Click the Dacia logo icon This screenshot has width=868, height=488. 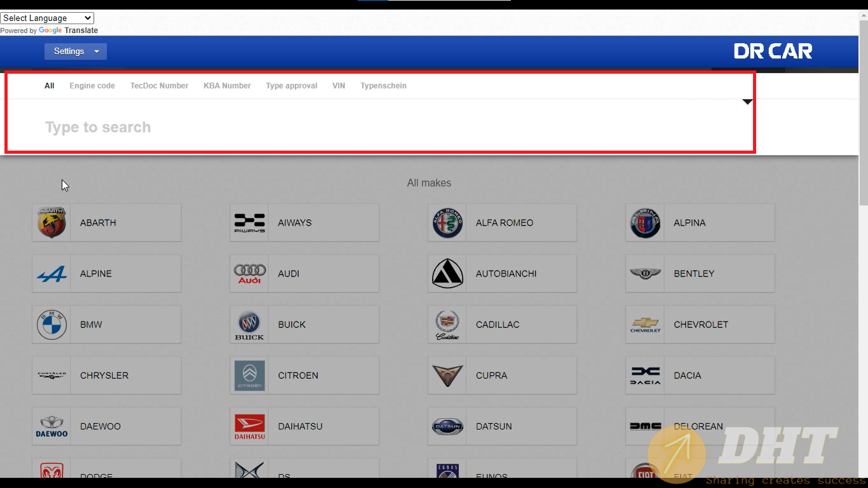tap(646, 376)
